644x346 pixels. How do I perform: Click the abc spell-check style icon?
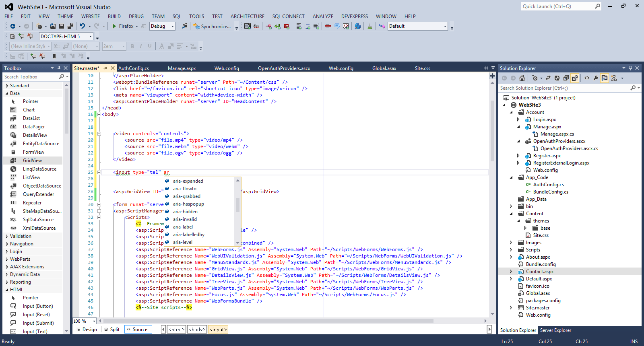pos(256,26)
